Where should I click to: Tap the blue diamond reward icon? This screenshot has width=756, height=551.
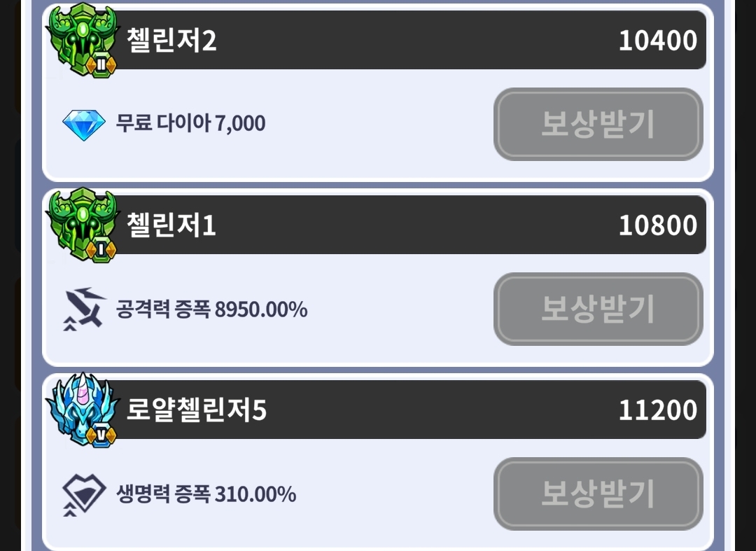pyautogui.click(x=83, y=125)
